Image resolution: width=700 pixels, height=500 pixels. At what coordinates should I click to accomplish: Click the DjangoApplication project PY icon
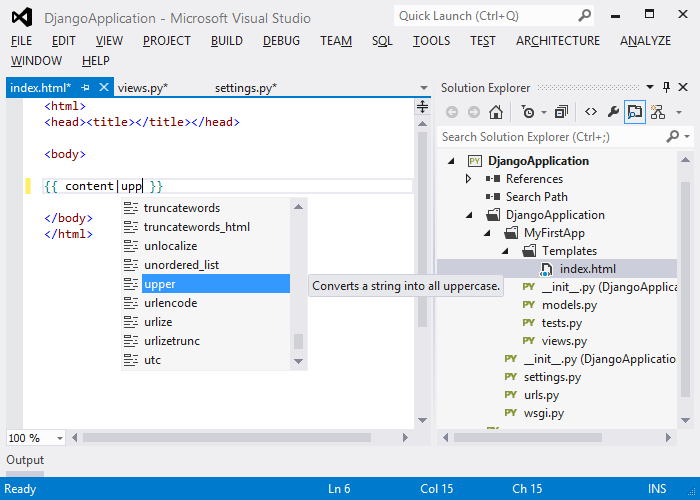pos(475,161)
